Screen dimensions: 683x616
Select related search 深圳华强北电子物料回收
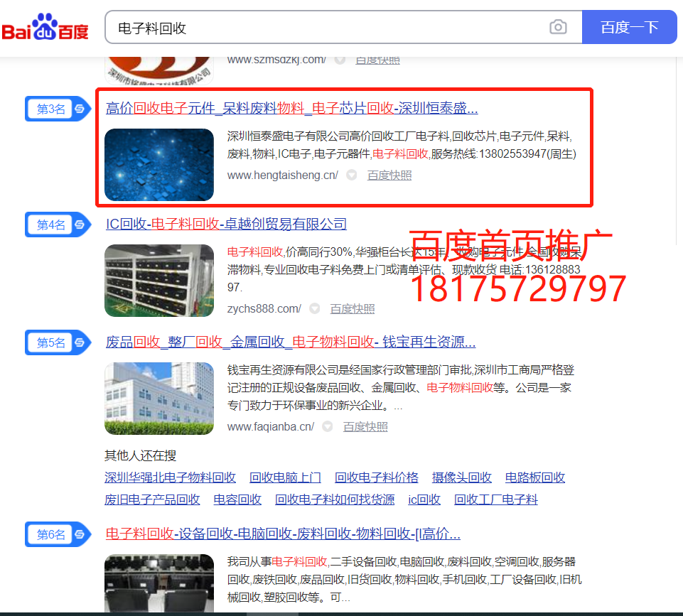tap(171, 477)
